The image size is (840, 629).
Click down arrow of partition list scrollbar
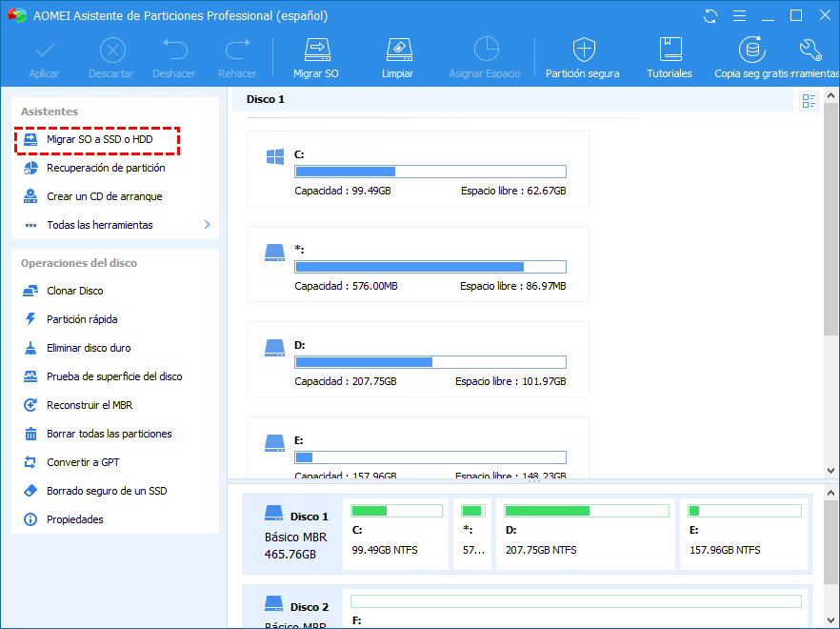coord(830,471)
